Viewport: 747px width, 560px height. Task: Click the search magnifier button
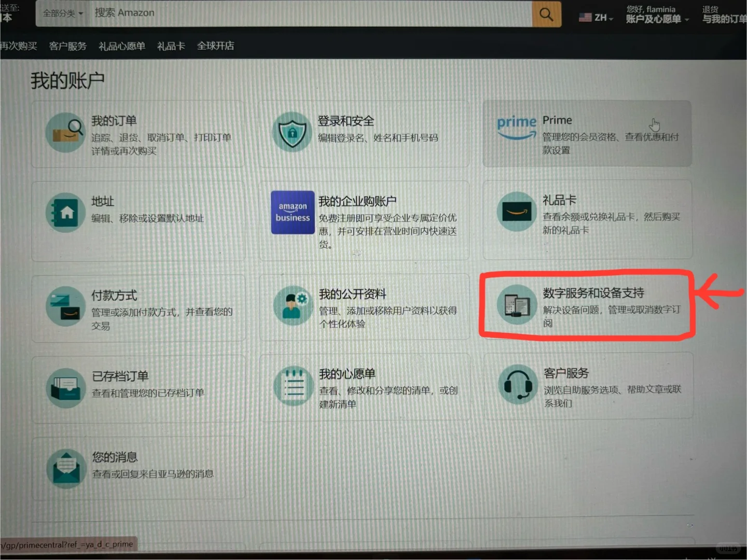click(x=546, y=13)
